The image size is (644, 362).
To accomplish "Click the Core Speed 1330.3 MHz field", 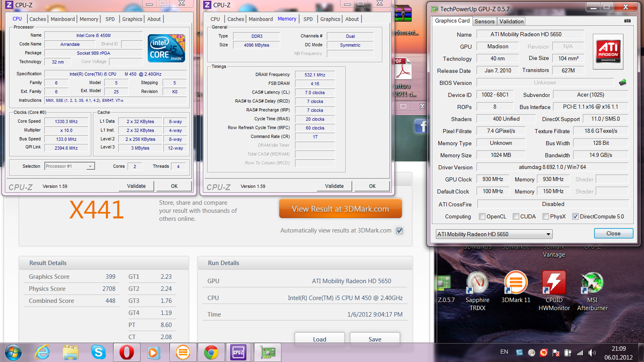I will tap(66, 121).
